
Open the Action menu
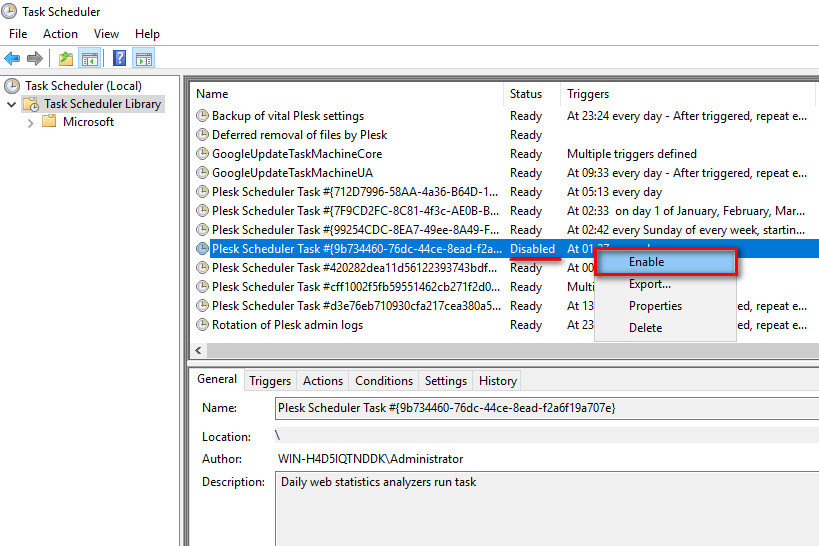pos(60,34)
